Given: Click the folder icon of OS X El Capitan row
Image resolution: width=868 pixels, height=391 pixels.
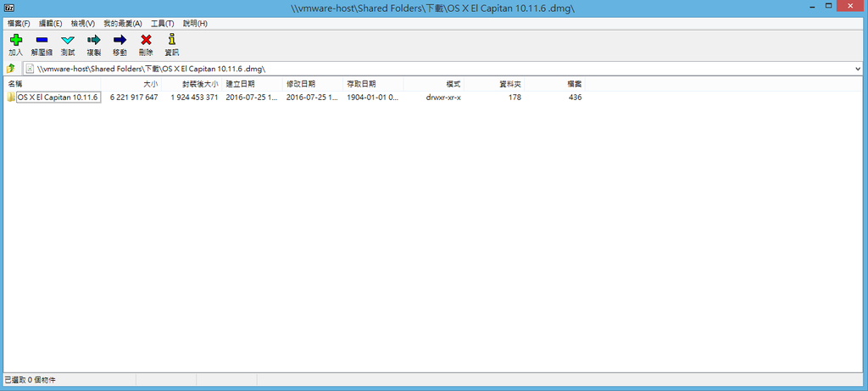Looking at the screenshot, I should click(11, 98).
